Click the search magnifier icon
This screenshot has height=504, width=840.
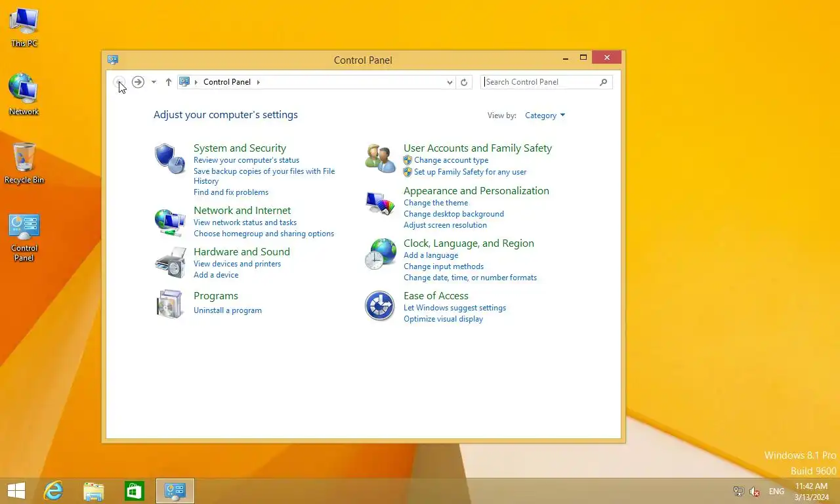(604, 82)
